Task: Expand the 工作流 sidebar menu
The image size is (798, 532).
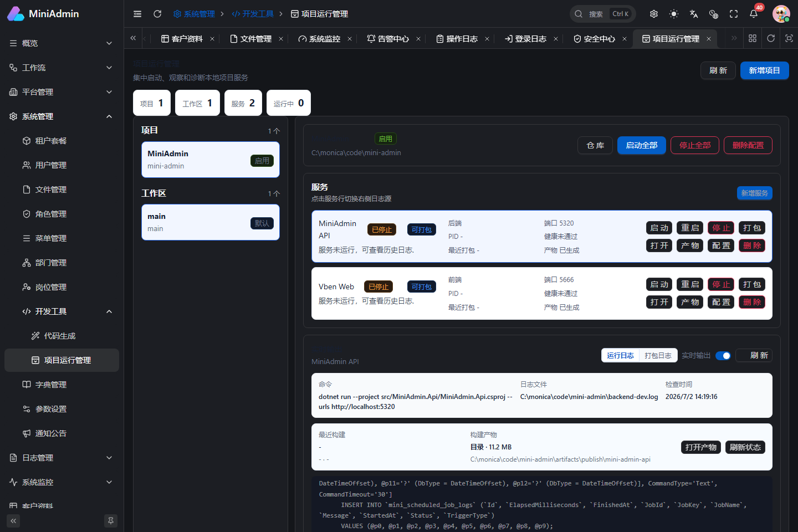Action: tap(62, 68)
